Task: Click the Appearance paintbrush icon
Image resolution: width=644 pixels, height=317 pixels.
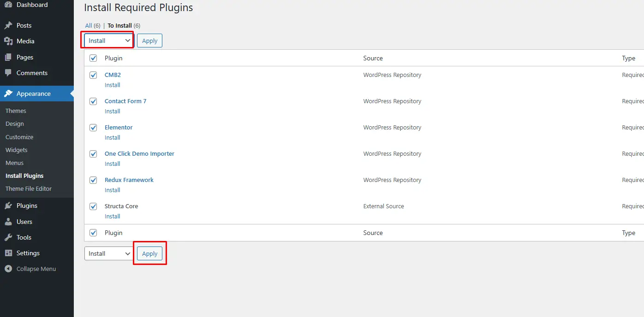Action: [x=8, y=94]
